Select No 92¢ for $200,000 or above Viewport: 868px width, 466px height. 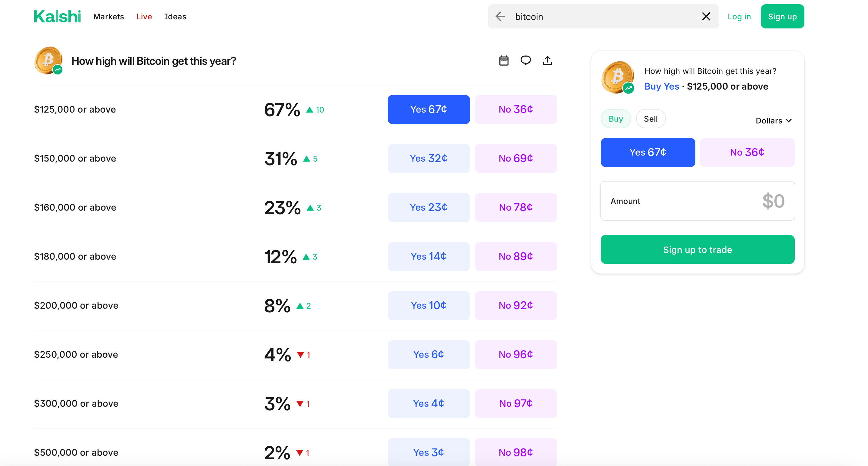516,306
